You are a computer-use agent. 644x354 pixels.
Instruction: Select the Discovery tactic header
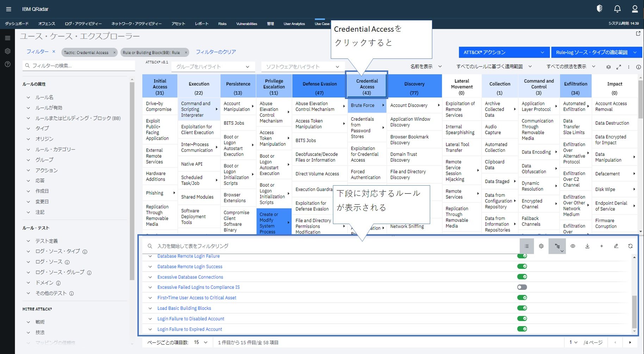pyautogui.click(x=414, y=87)
